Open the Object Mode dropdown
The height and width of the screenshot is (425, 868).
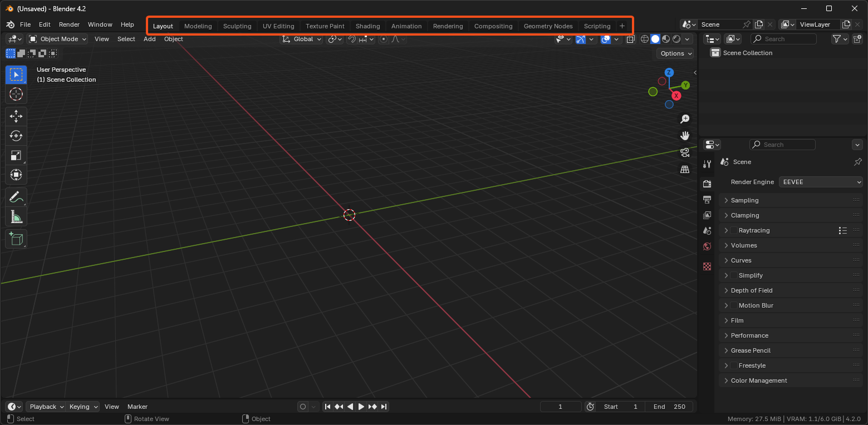coord(57,39)
